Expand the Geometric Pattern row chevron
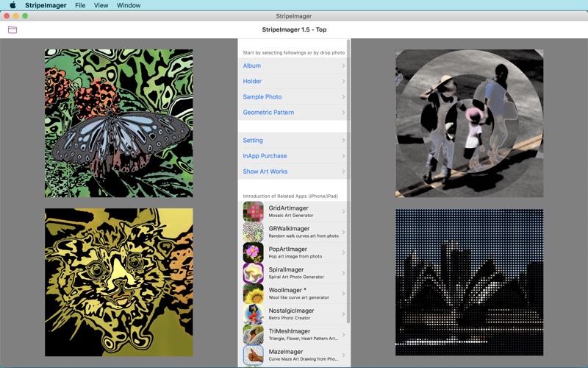Image resolution: width=588 pixels, height=368 pixels. 343,113
